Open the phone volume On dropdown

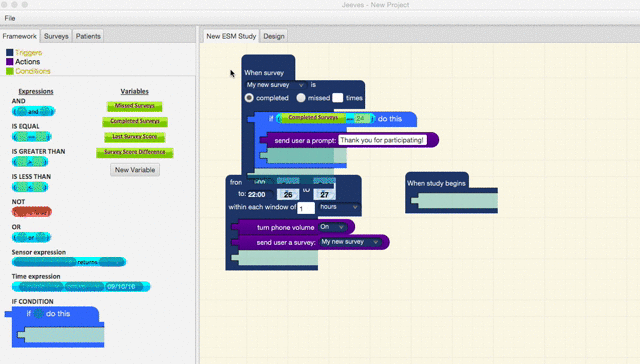pyautogui.click(x=332, y=227)
